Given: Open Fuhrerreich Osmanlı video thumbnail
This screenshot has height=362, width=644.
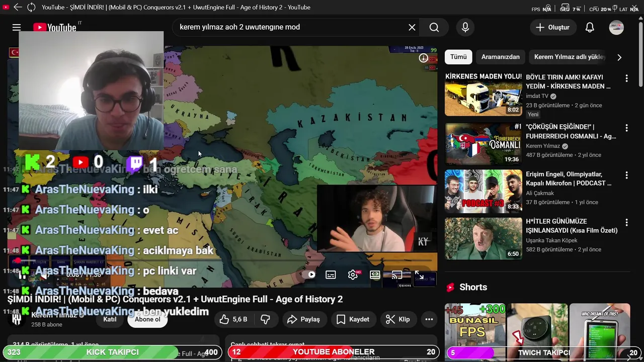Looking at the screenshot, I should 484,144.
